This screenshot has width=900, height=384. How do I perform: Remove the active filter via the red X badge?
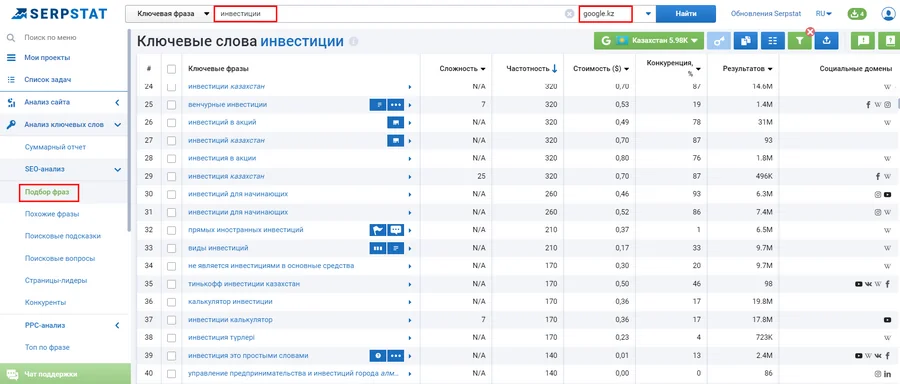[x=810, y=32]
